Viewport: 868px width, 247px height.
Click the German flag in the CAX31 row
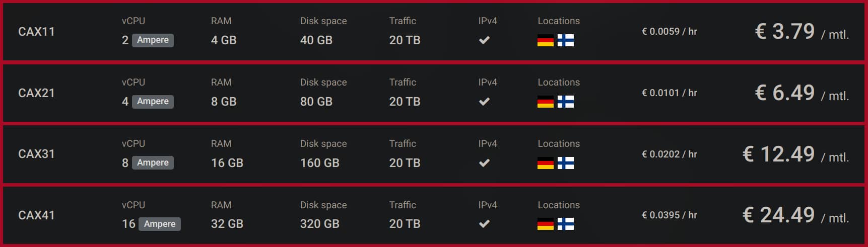click(545, 163)
